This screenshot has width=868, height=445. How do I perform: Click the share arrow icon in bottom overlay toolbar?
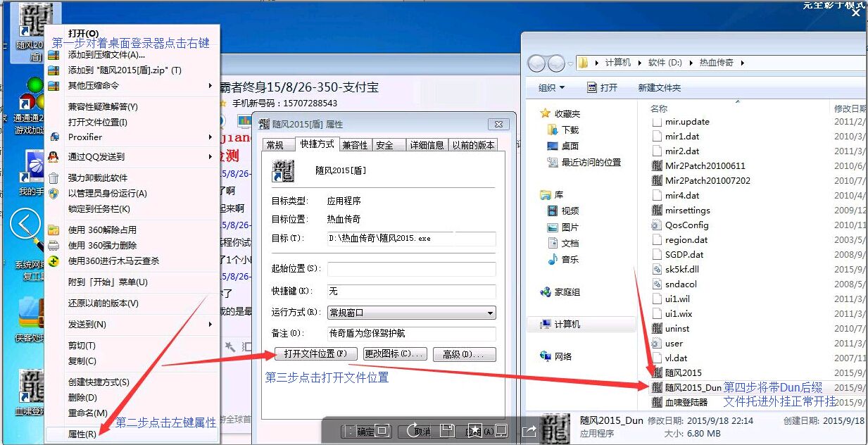coord(529,430)
